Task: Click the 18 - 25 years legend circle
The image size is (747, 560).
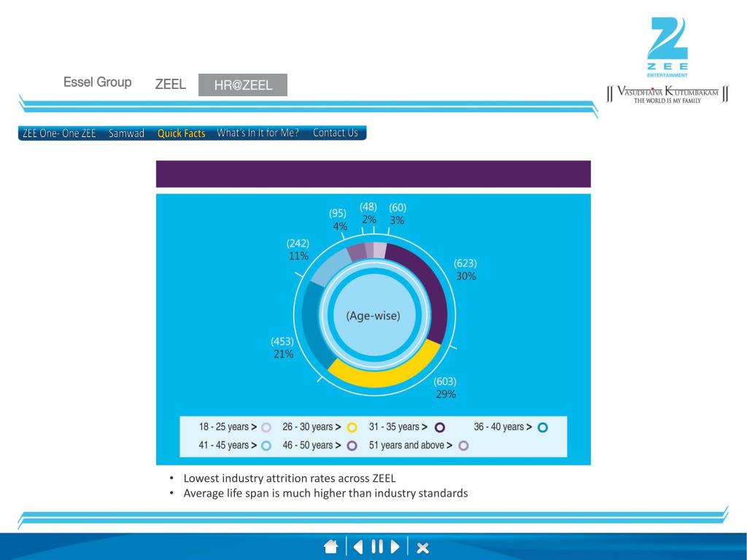Action: tap(266, 427)
